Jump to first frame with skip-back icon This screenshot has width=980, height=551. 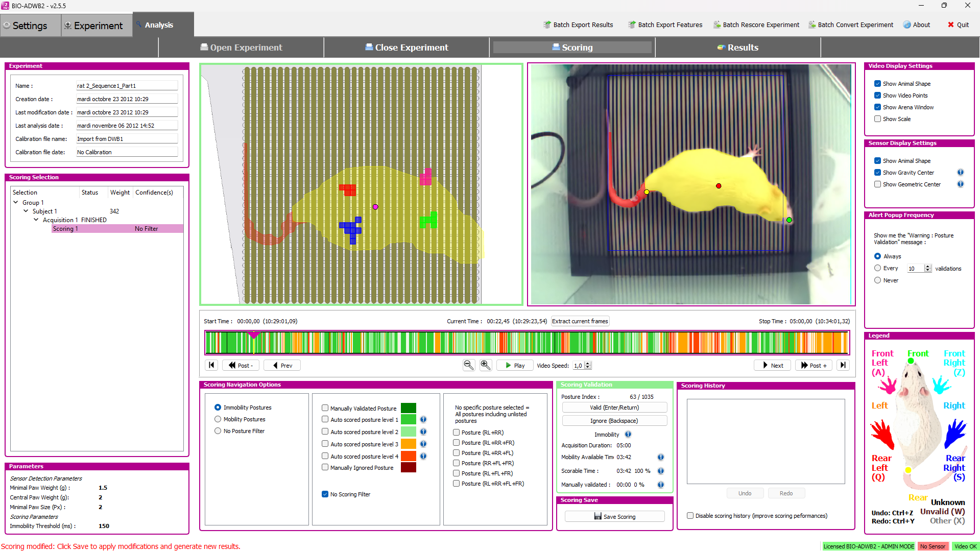click(211, 365)
